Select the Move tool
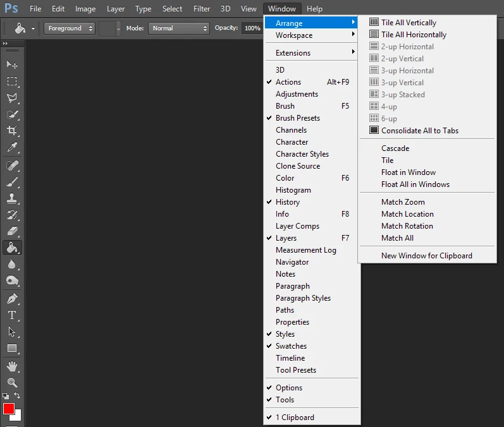This screenshot has width=504, height=427. click(12, 64)
